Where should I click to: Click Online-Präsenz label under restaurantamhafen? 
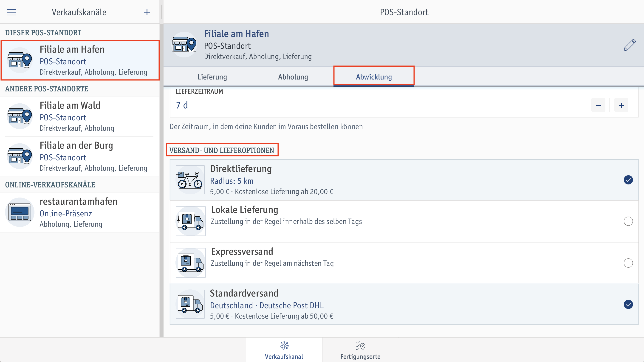pos(66,213)
